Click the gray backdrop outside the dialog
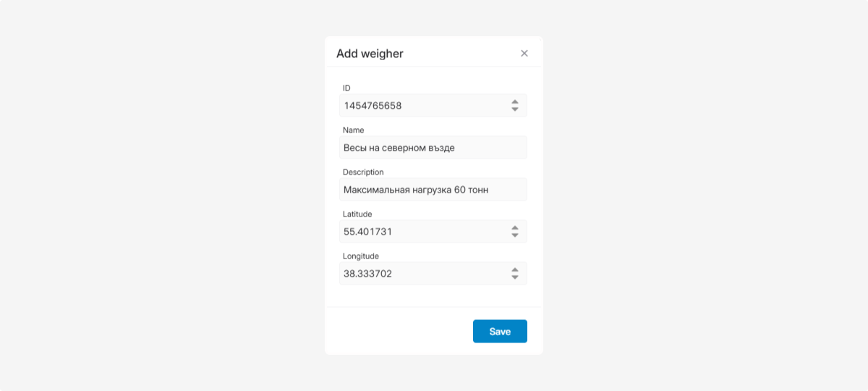868x391 pixels. point(145,195)
